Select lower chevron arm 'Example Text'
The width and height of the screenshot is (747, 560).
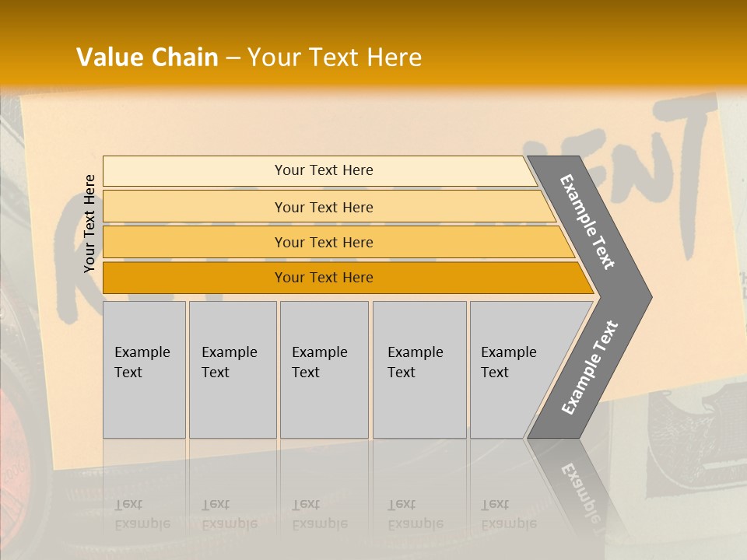589,367
